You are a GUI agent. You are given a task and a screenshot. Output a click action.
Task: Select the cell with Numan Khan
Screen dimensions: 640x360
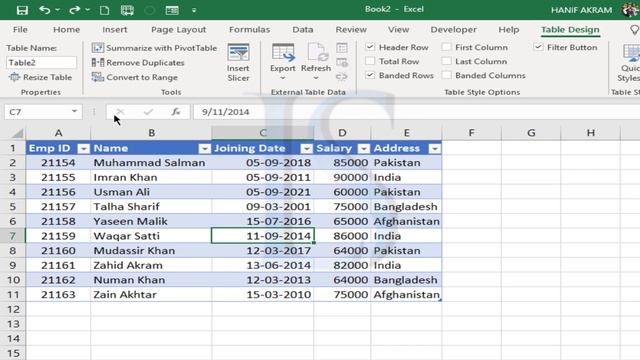pyautogui.click(x=151, y=280)
